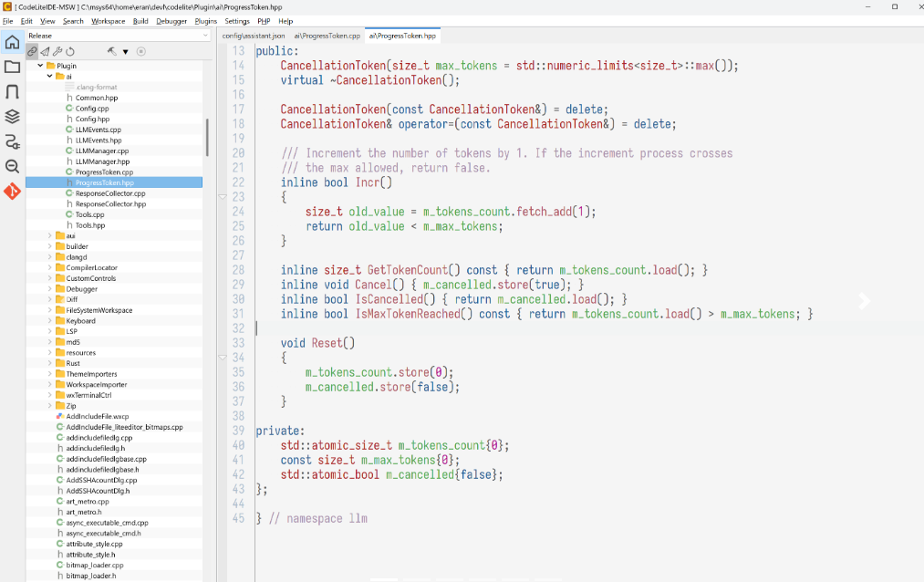This screenshot has height=582, width=924.
Task: Click the reload workspace circular arrow
Action: 70,51
